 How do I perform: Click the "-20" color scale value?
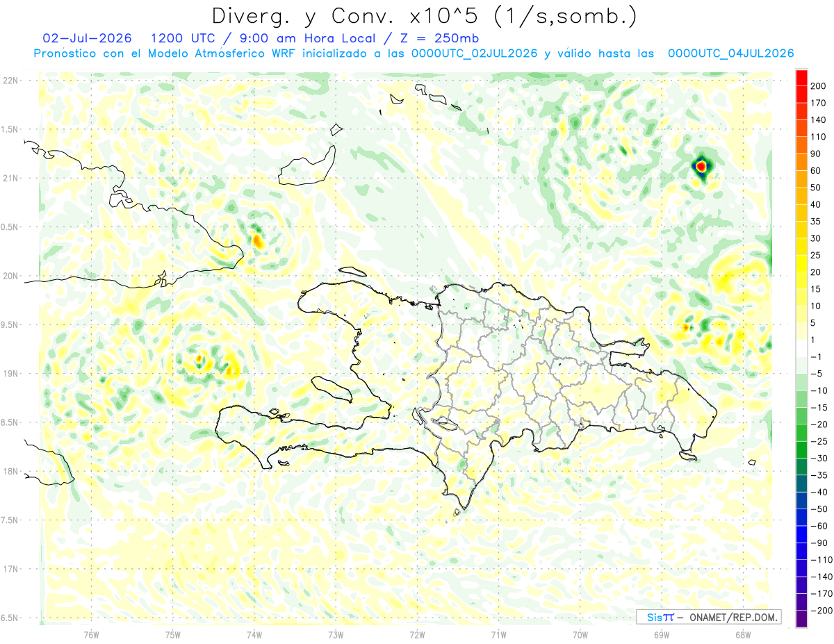[x=819, y=424]
